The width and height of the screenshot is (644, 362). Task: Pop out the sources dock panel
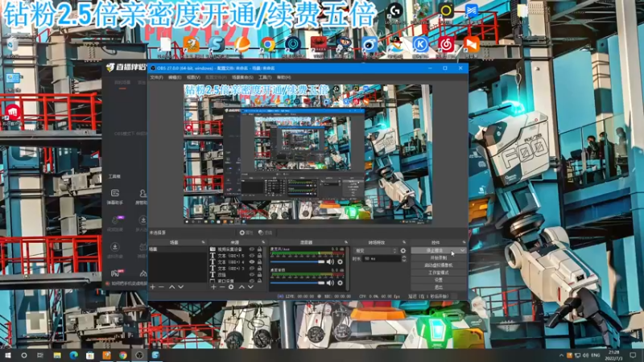[x=263, y=243]
